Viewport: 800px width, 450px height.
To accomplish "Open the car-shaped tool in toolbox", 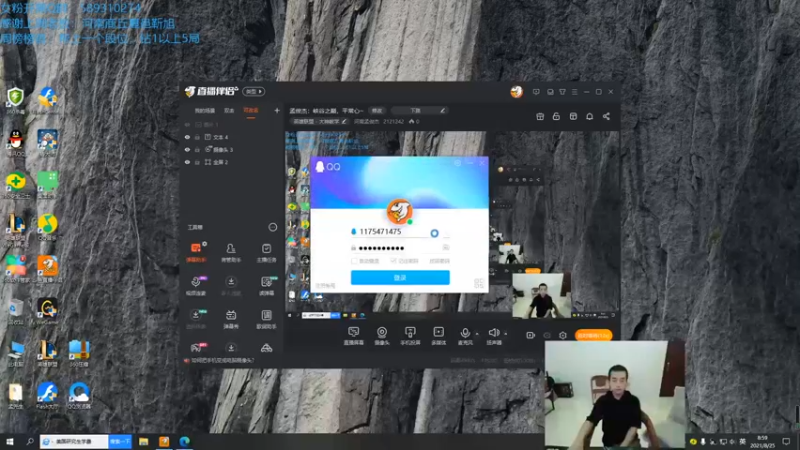I will coord(266,348).
